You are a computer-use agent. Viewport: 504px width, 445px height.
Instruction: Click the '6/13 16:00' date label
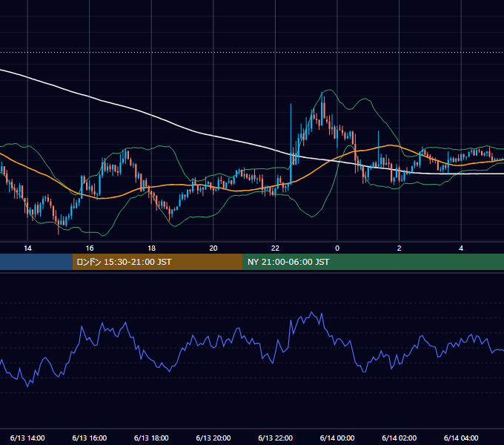coord(90,438)
